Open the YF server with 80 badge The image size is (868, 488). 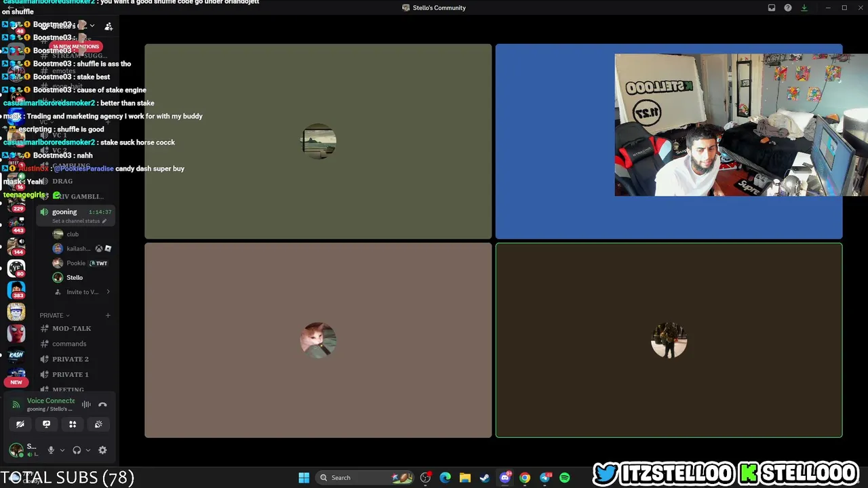(x=16, y=268)
